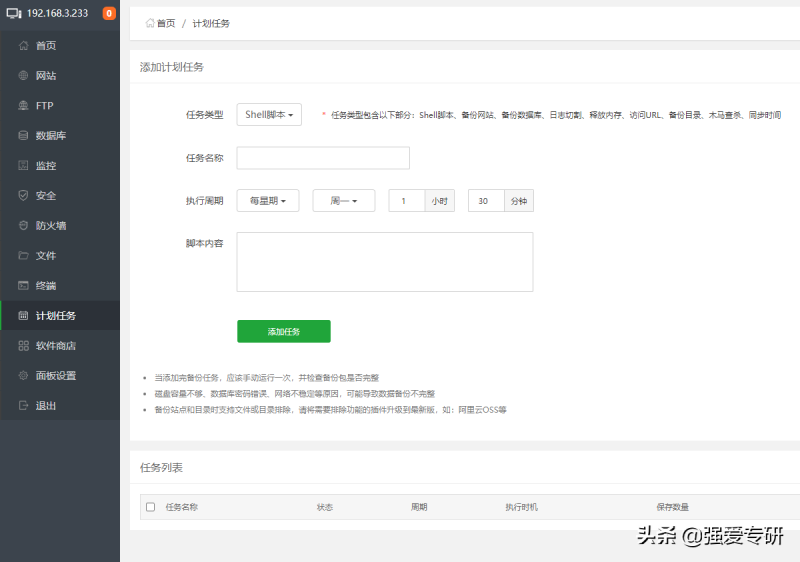Screen dimensions: 800x562
Task: Open the 任务类型 Shell脚本 dropdown
Action: [x=269, y=115]
